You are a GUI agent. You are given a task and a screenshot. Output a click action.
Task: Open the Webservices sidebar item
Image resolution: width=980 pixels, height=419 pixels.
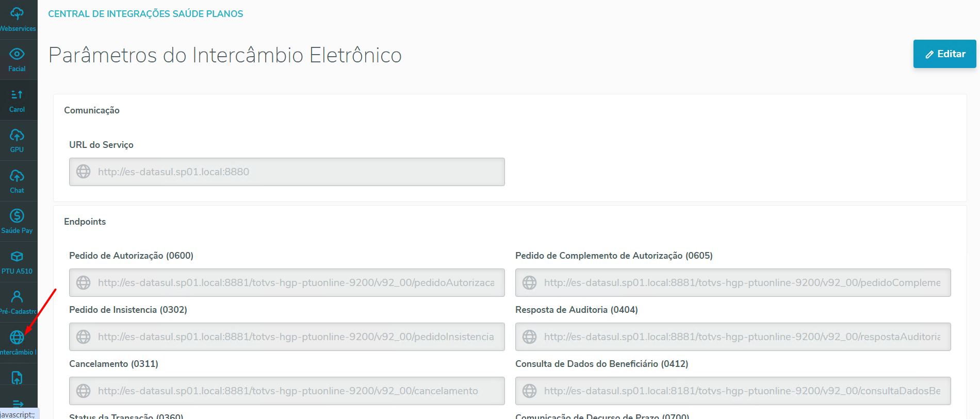18,19
